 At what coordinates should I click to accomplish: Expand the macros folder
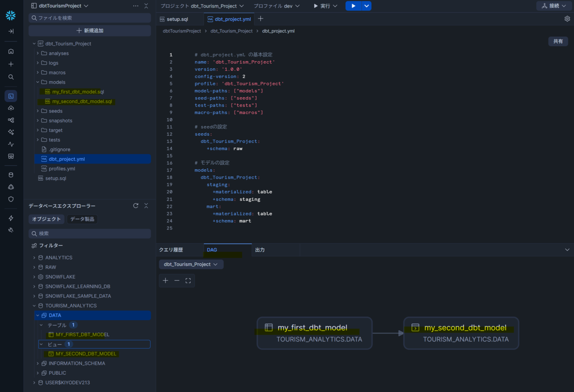(38, 73)
